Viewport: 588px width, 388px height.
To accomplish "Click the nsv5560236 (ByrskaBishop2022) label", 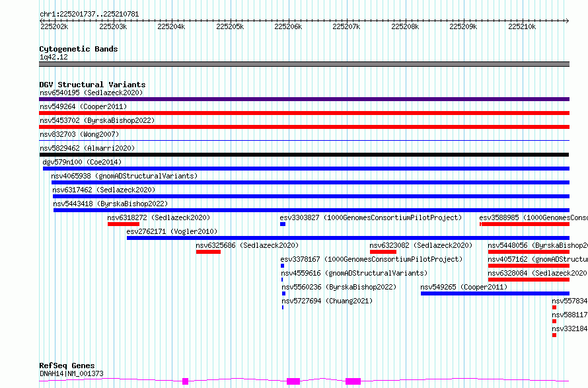I will pyautogui.click(x=339, y=287).
